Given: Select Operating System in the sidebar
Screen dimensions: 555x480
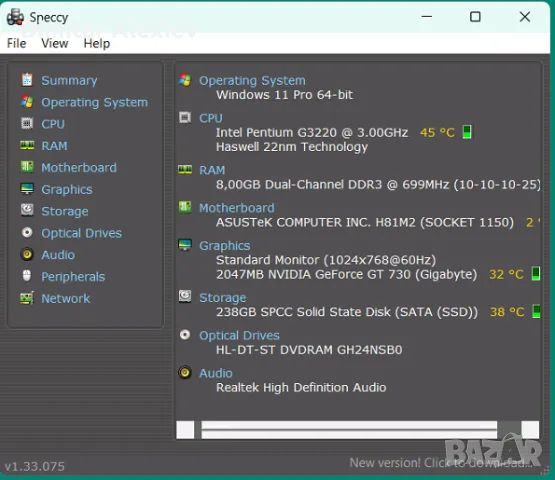Looking at the screenshot, I should coord(94,102).
